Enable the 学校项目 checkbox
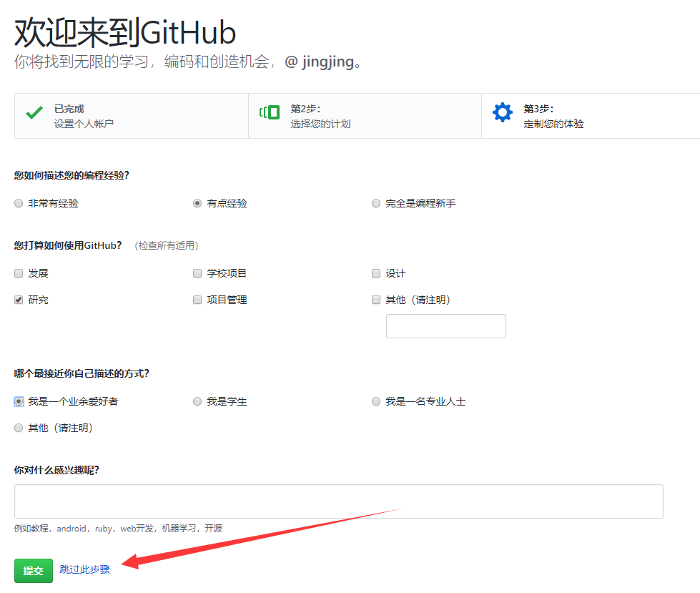 point(197,273)
